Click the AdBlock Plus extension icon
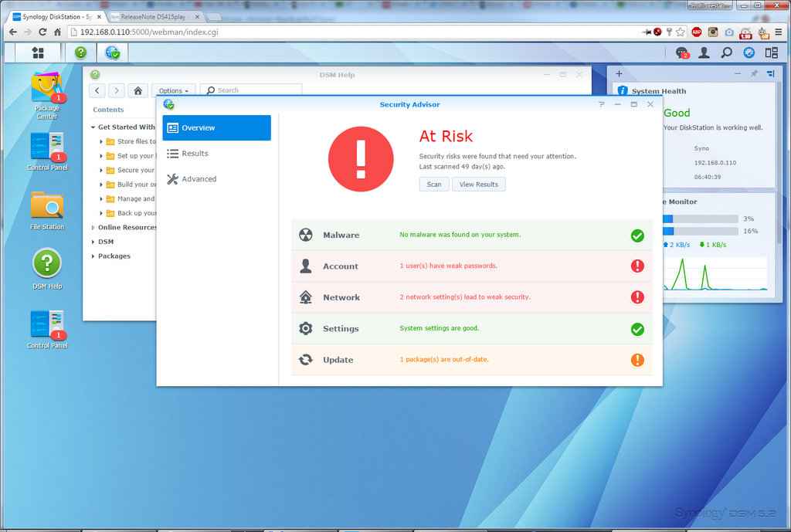This screenshot has height=532, width=791. coord(697,32)
